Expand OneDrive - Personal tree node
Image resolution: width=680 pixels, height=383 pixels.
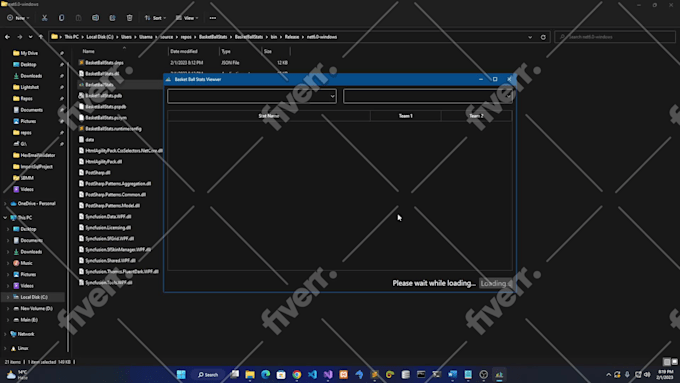[5, 203]
